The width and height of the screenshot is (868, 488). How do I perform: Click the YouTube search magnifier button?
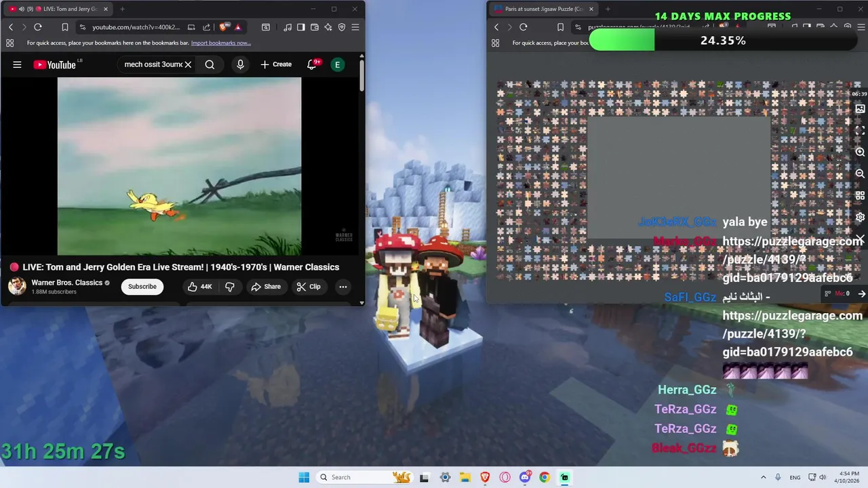pos(210,64)
